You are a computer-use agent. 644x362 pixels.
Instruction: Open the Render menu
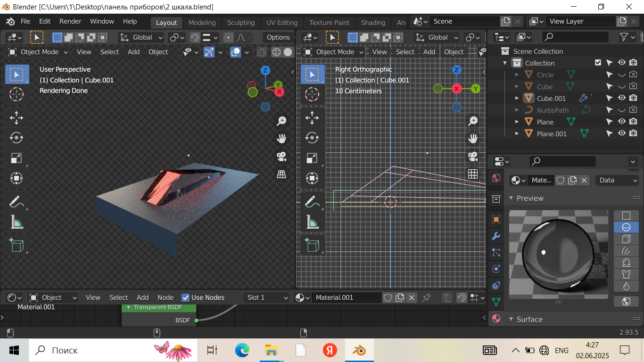pyautogui.click(x=70, y=21)
